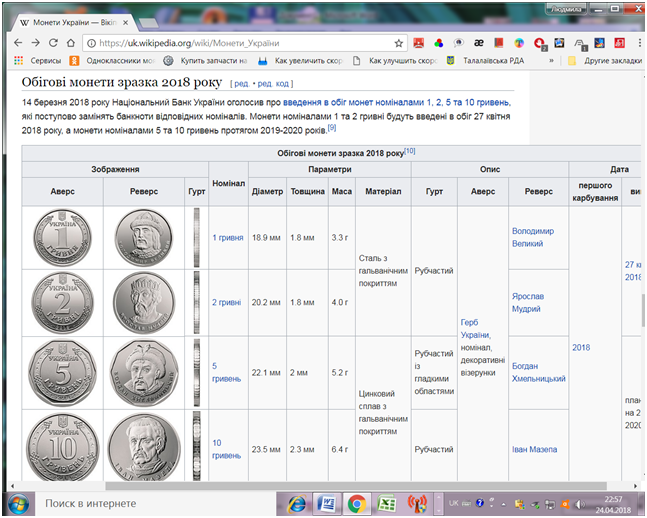
Task: Open the 'Другие закладки' bookmarks folder
Action: 605,61
